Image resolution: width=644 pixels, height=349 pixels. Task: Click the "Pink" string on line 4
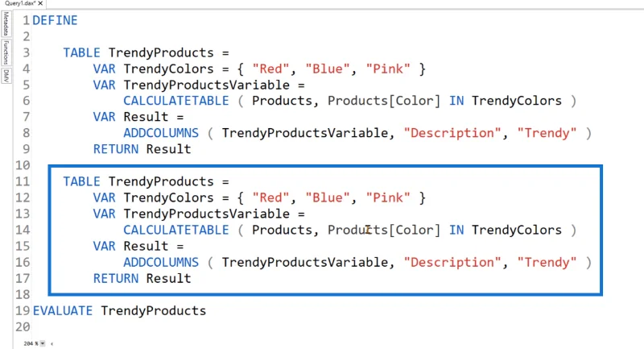tap(388, 69)
